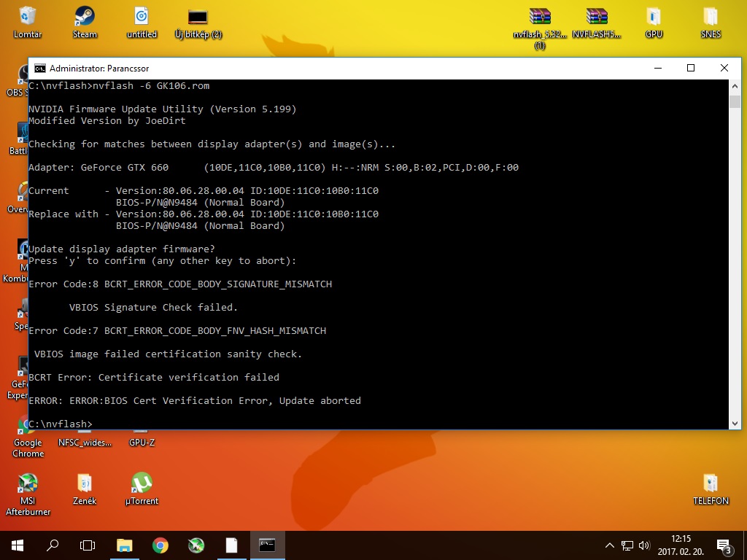Open the Windows Start menu
The image size is (747, 560).
click(x=18, y=545)
